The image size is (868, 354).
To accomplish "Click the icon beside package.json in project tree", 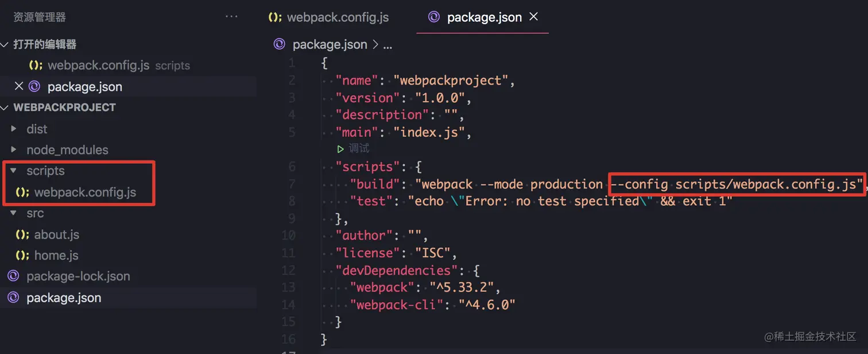I will click(x=13, y=298).
